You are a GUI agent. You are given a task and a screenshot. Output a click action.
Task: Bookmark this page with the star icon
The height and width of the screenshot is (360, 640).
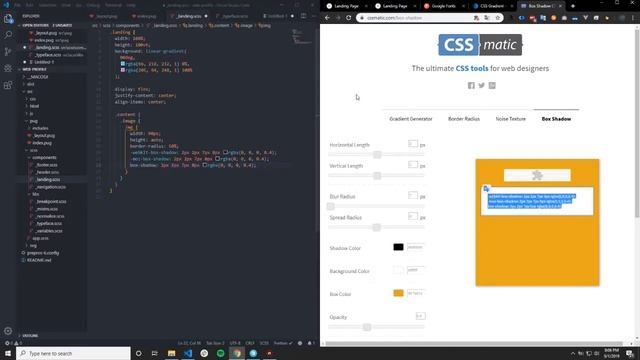498,18
